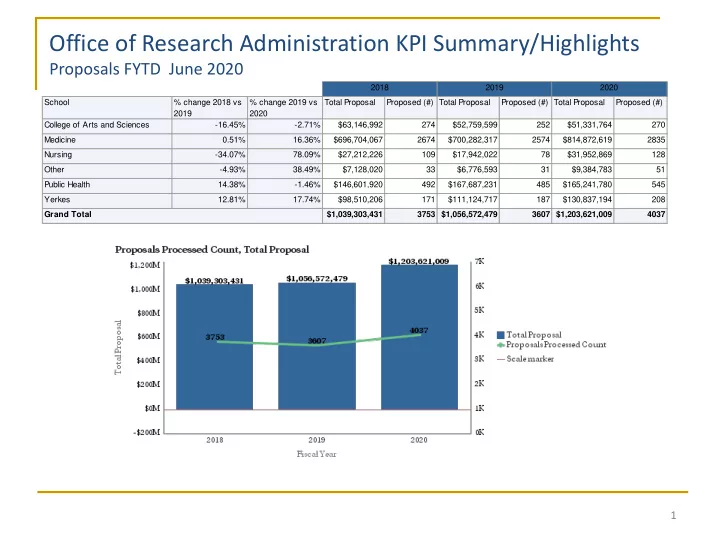The height and width of the screenshot is (540, 720).
Task: Click the $17,942,022 cell
Action: [468, 155]
